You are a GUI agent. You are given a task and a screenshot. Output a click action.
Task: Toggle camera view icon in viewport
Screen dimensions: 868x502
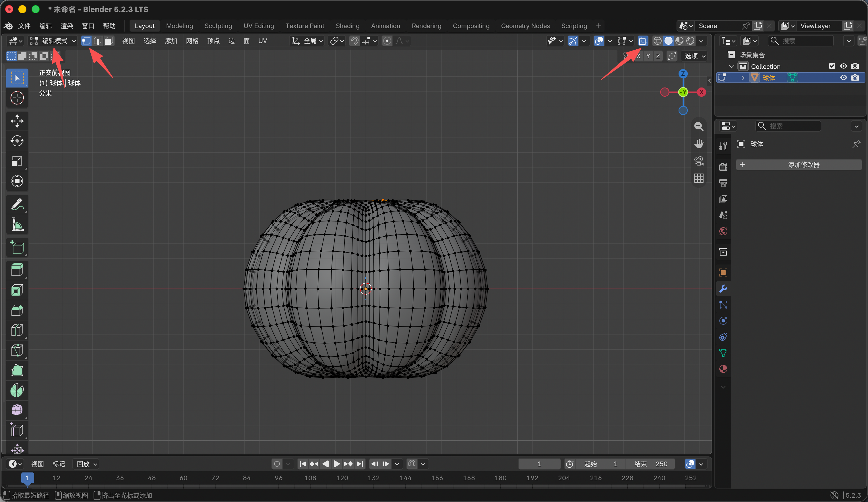pyautogui.click(x=699, y=161)
